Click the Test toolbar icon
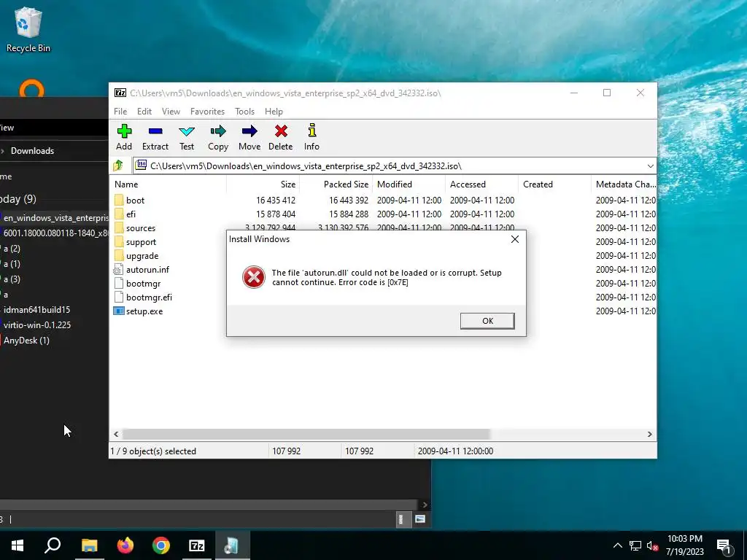 coord(187,137)
